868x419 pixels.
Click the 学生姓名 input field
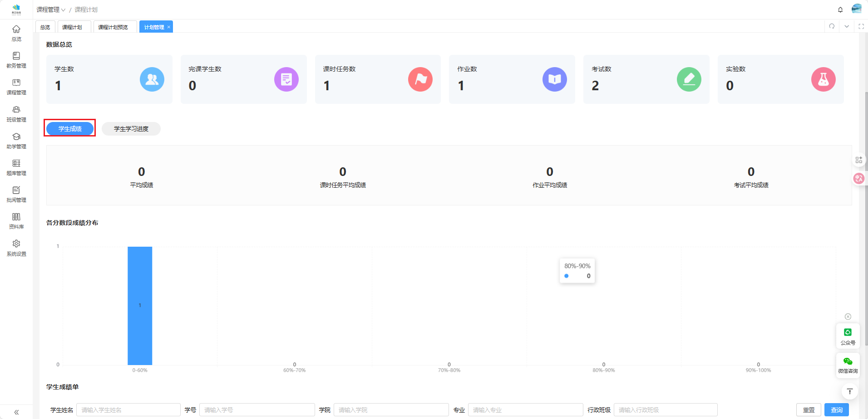point(128,410)
